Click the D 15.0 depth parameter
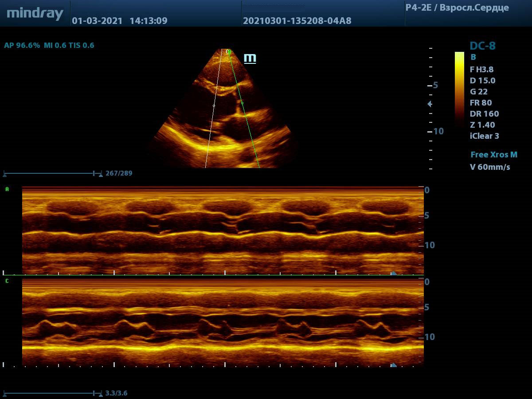This screenshot has width=532, height=399. pos(482,81)
